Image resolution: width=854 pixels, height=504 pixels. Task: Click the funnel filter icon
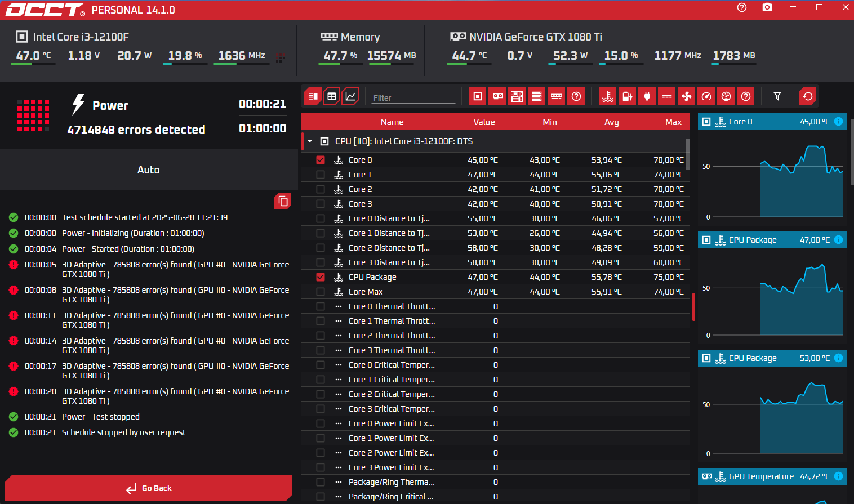point(777,96)
